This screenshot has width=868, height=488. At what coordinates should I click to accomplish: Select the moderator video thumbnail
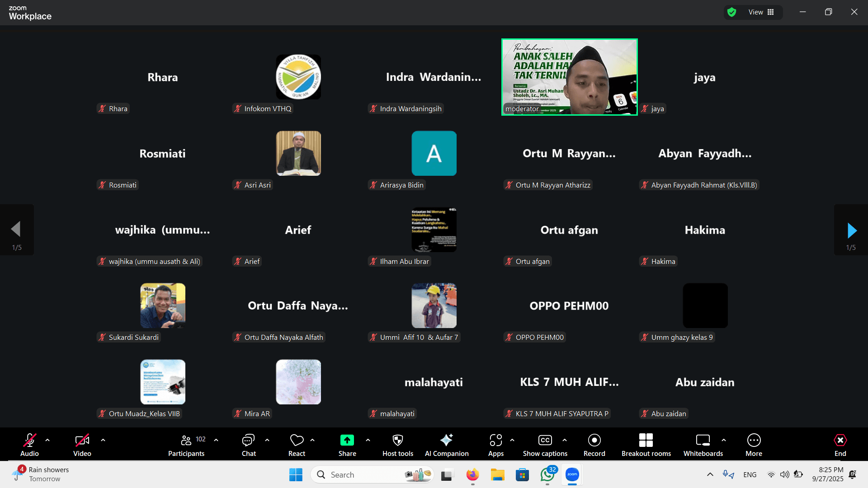569,77
